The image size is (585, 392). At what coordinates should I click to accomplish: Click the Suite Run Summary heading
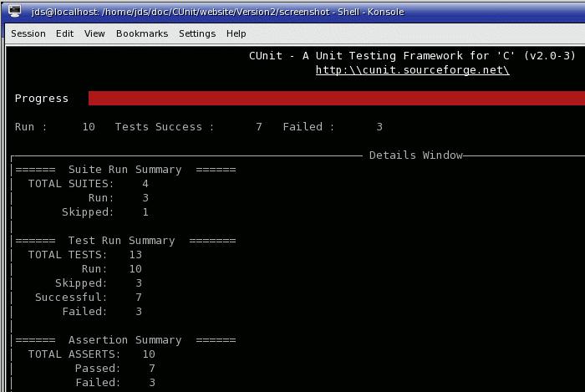(125, 170)
